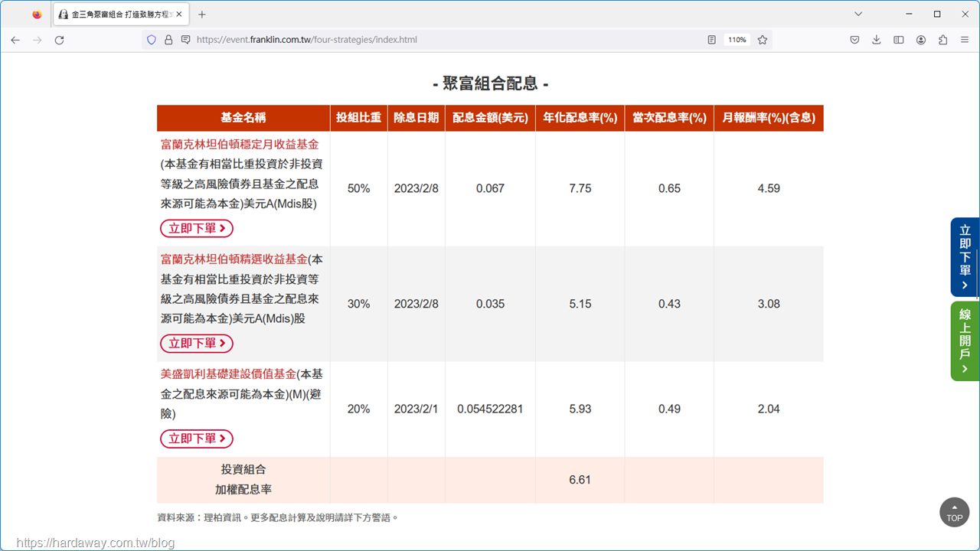Open 美盛凱利基礎建設價值基金 fund link
This screenshot has width=980, height=551.
pyautogui.click(x=228, y=374)
